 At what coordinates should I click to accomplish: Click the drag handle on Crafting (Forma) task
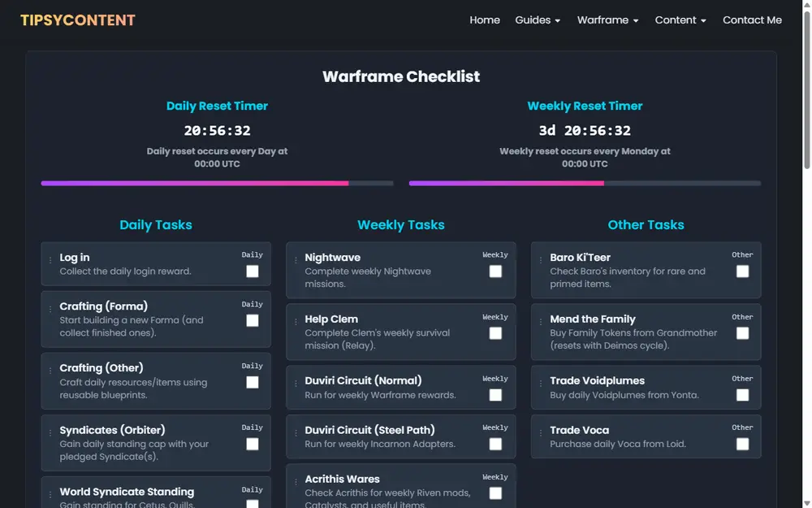click(50, 309)
